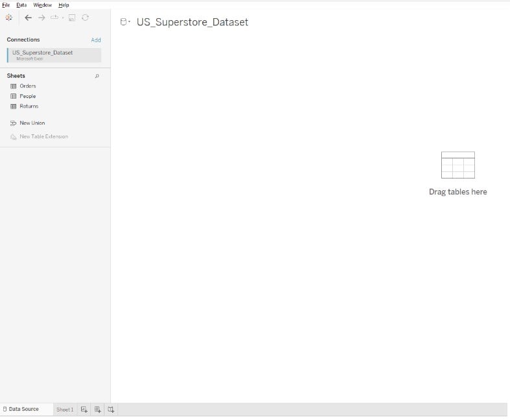Click the save toolbar icon
Screen dimensions: 510x420
pyautogui.click(x=72, y=18)
